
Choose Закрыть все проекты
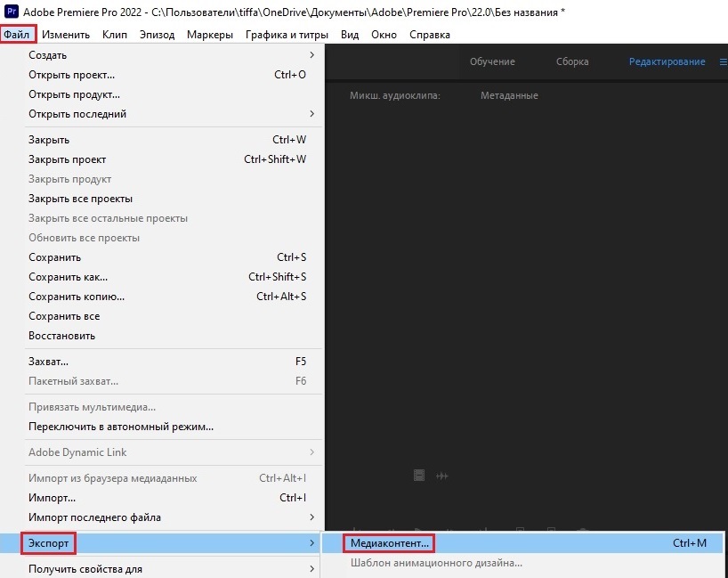pos(80,199)
